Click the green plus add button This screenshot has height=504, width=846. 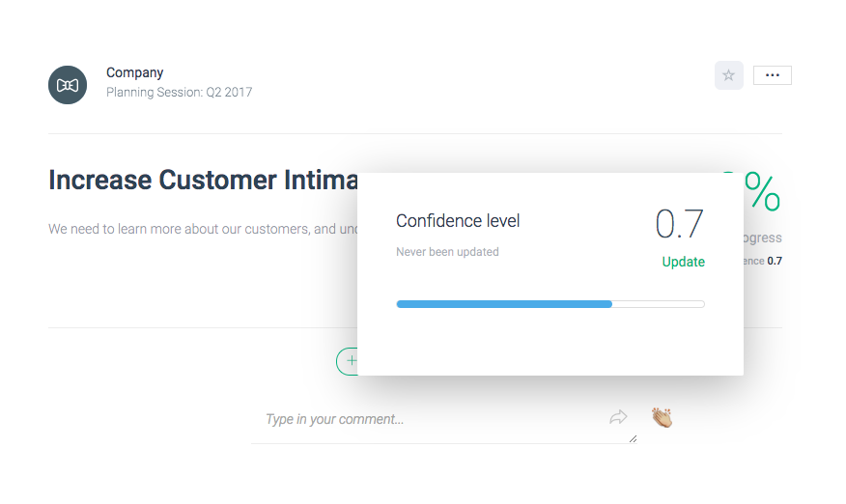pyautogui.click(x=347, y=361)
